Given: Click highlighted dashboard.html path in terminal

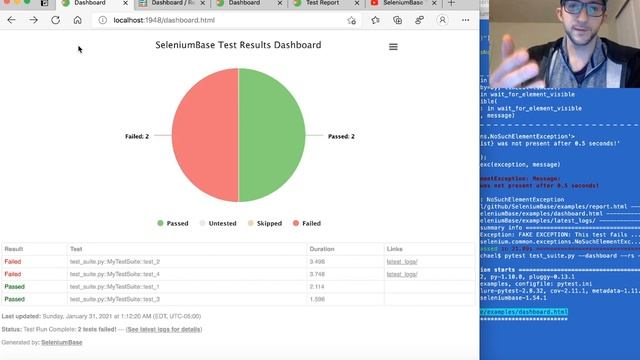Looking at the screenshot, I should [524, 312].
